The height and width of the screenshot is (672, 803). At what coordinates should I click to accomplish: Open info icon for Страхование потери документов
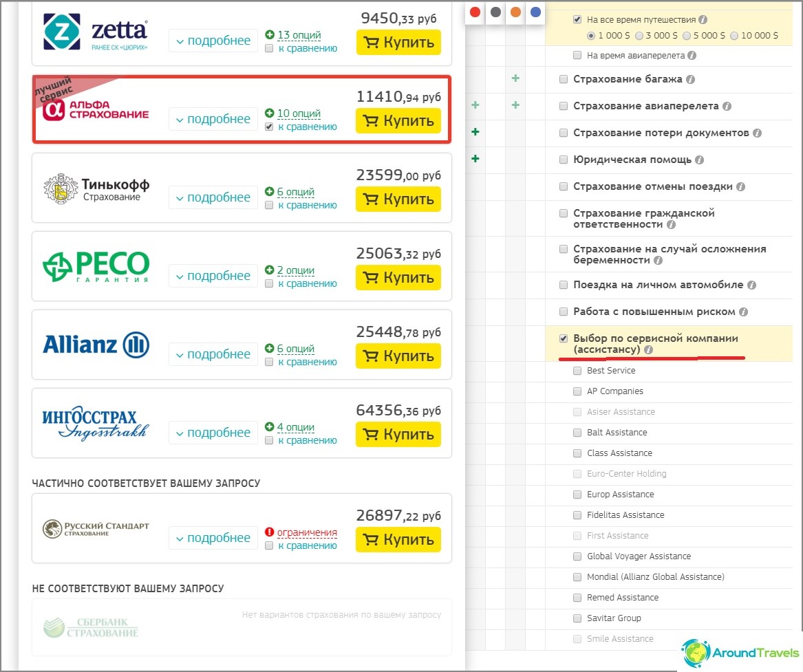click(757, 133)
